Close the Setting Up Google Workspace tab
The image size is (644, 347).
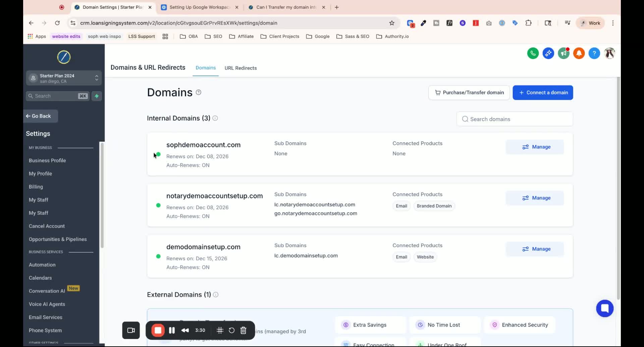coord(237,7)
